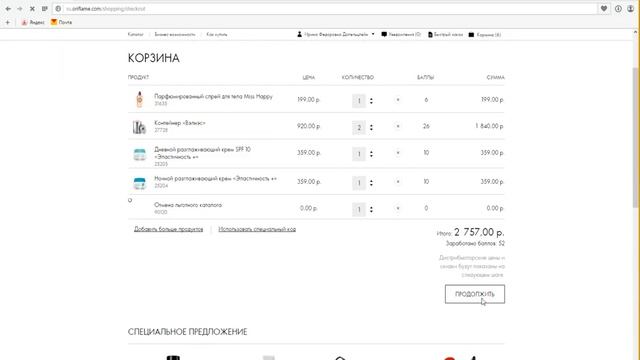This screenshot has width=640, height=360.
Task: Adjust quantity stepper arrows for day cream
Action: click(371, 154)
